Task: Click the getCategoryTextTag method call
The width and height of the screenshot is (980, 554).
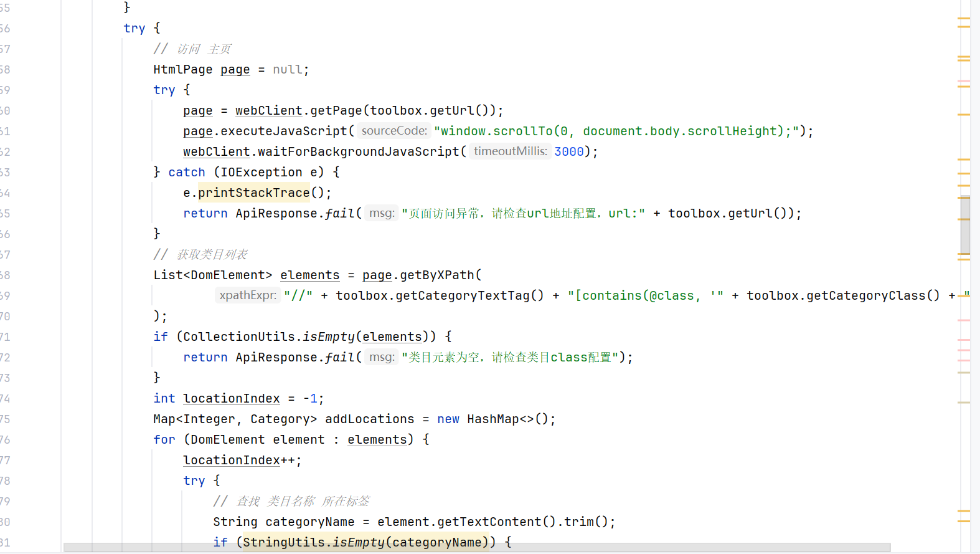Action: (x=469, y=295)
